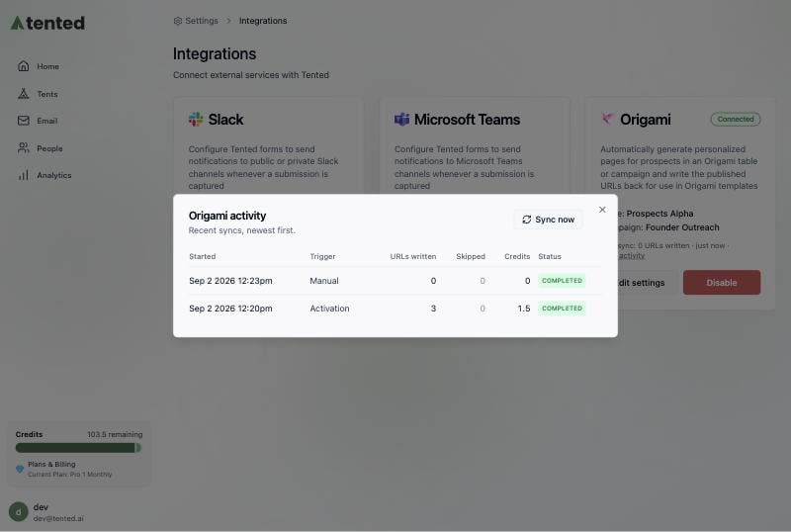Click the Sync now button
Image resolution: width=791 pixels, height=532 pixels.
549,220
